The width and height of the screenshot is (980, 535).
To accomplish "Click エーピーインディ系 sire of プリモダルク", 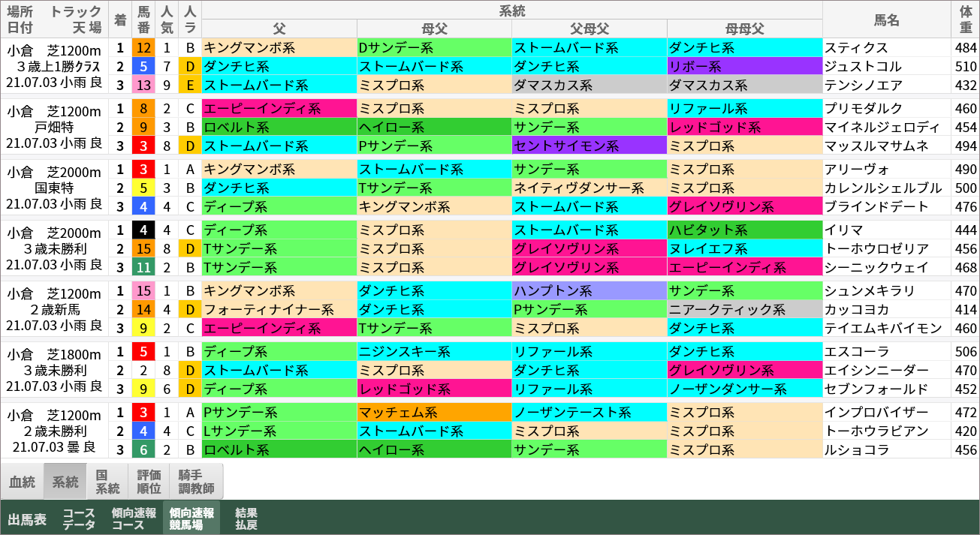I will (x=279, y=108).
